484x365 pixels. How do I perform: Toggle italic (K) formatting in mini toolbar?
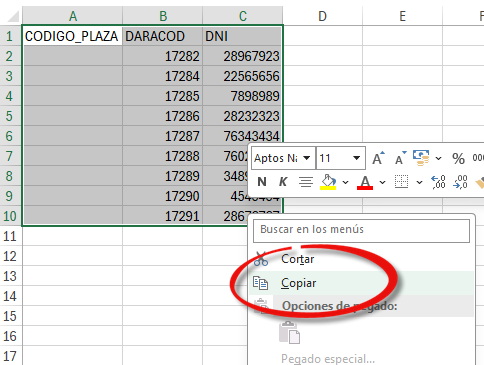(x=283, y=182)
